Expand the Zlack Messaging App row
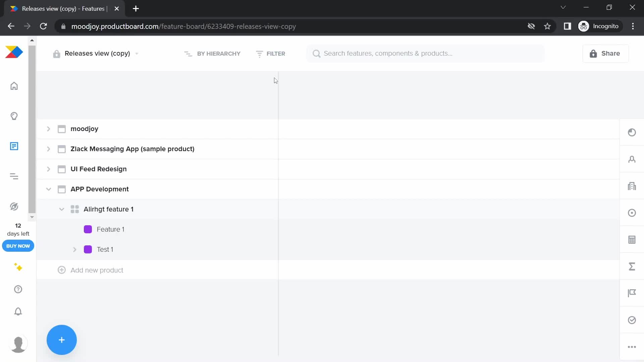644x362 pixels. point(48,149)
